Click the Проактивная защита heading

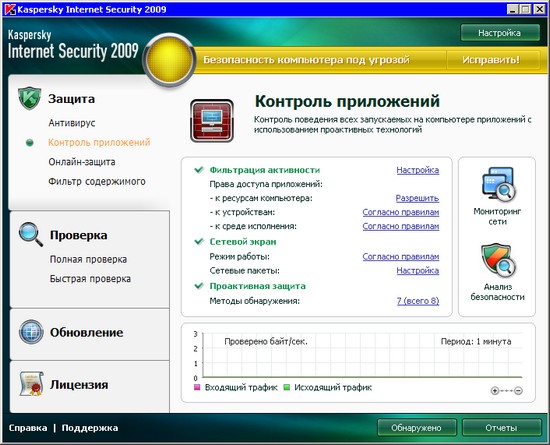coord(257,286)
